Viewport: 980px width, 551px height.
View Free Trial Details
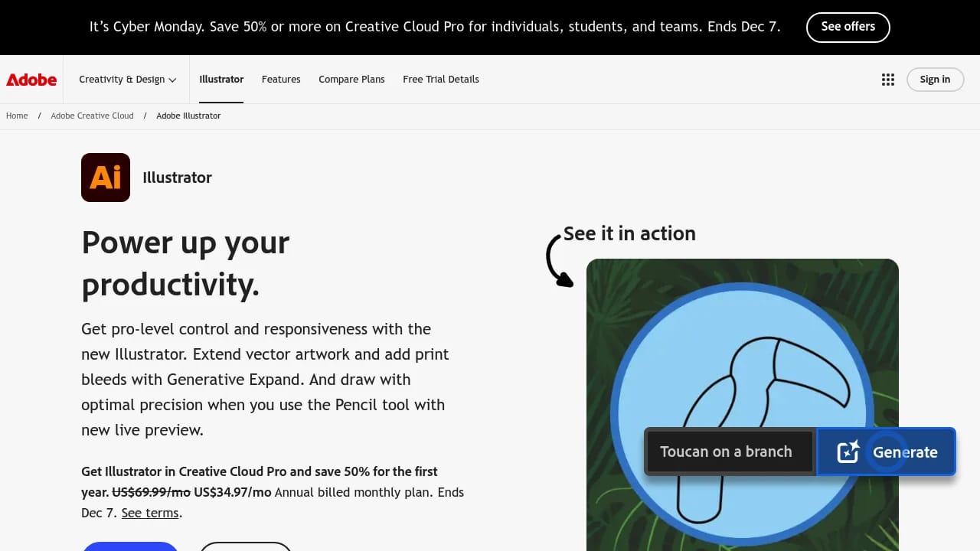tap(441, 79)
